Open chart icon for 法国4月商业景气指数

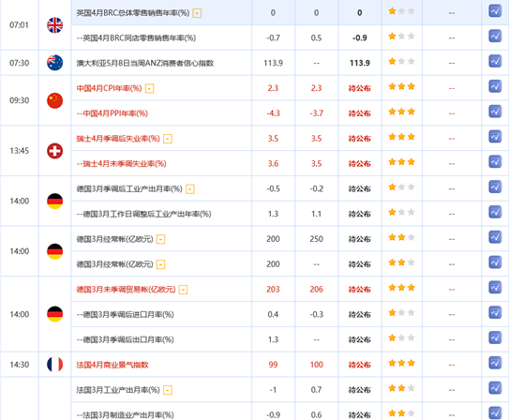click(x=495, y=363)
